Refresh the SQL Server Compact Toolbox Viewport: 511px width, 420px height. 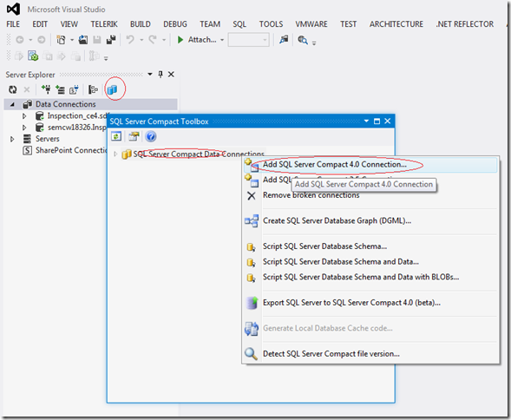coord(116,136)
